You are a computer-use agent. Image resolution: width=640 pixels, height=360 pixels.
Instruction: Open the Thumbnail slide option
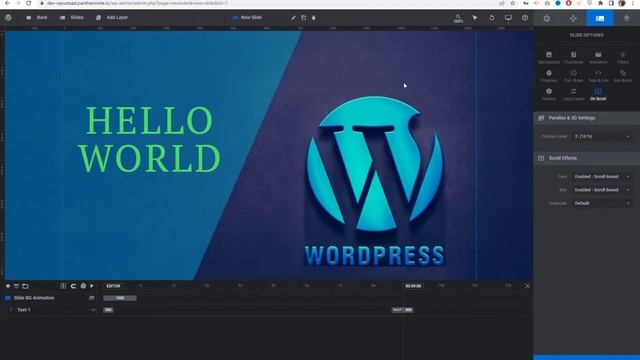pos(573,58)
